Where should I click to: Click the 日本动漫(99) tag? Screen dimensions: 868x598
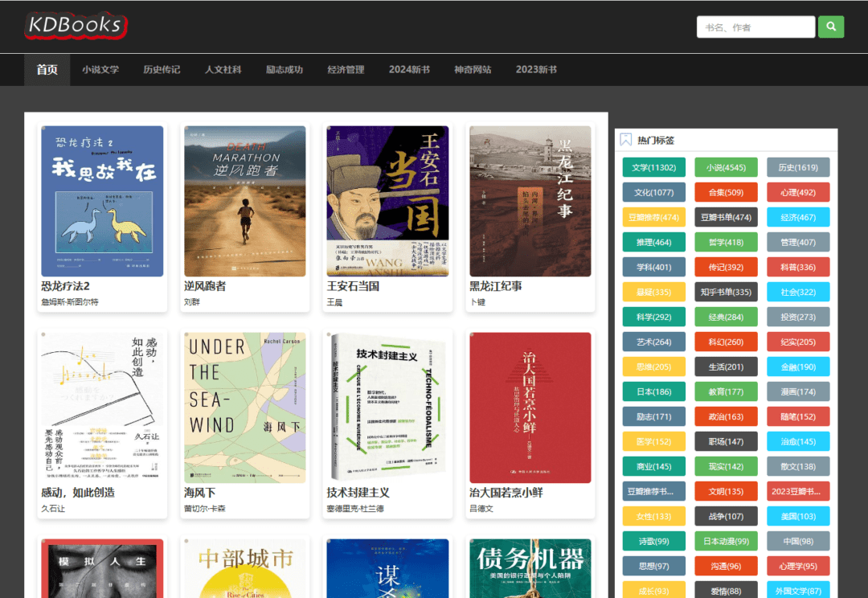click(726, 542)
